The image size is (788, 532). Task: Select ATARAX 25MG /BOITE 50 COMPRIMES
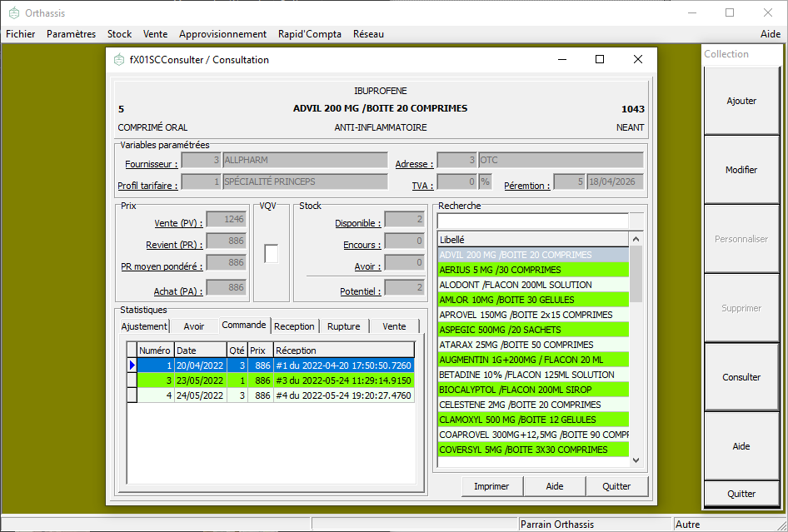click(x=533, y=345)
